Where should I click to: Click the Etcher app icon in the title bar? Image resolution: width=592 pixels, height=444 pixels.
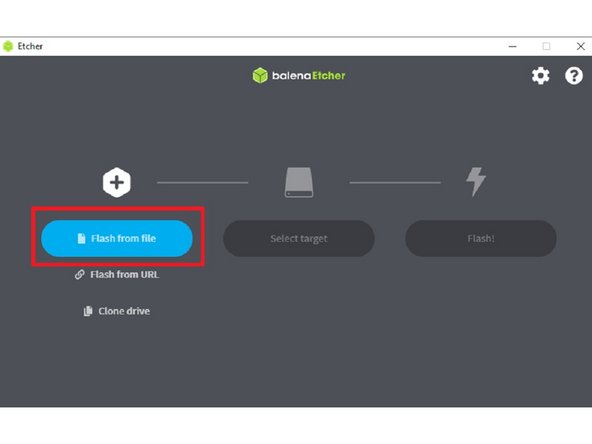(8, 46)
